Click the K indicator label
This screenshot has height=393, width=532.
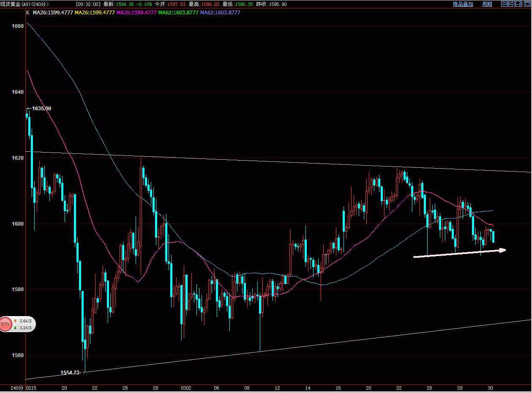28,13
